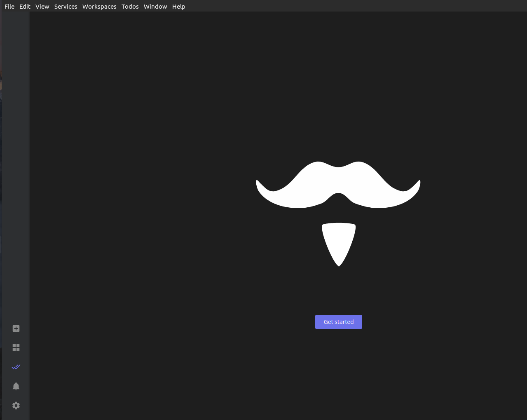Open the File menu

click(x=9, y=7)
